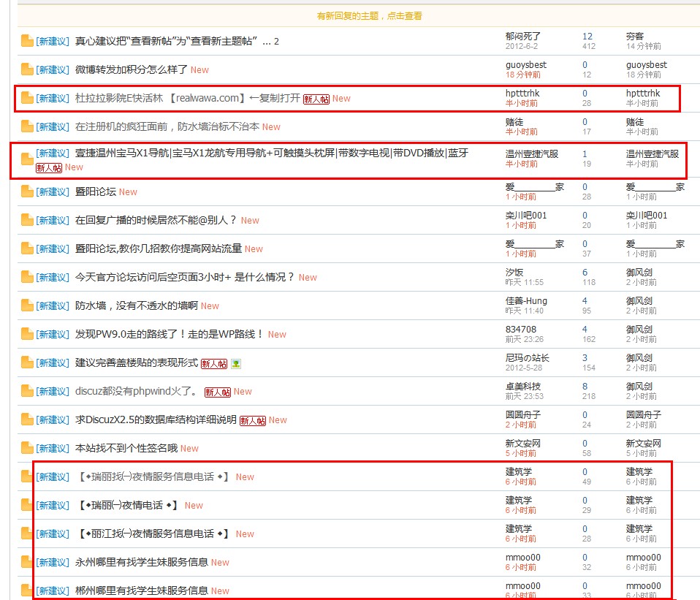Click folder icon beside 杜拉拉影院 thread
Image resolution: width=700 pixels, height=600 pixels.
pyautogui.click(x=27, y=98)
